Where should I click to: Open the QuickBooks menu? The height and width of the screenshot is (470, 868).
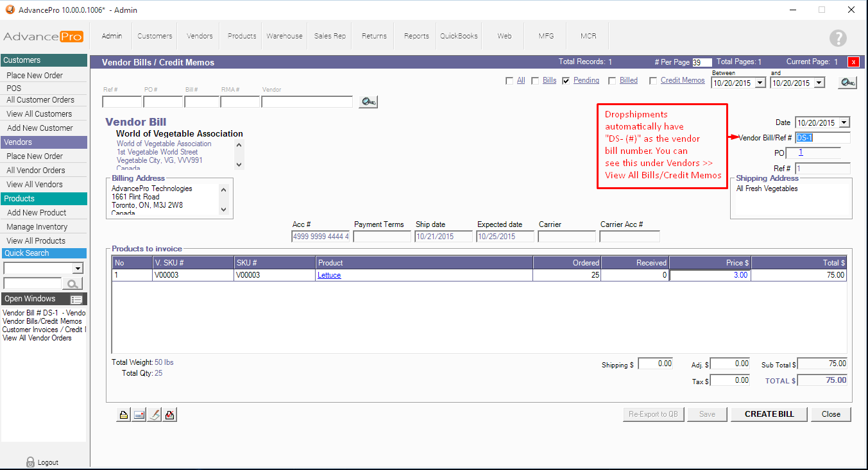(x=459, y=36)
